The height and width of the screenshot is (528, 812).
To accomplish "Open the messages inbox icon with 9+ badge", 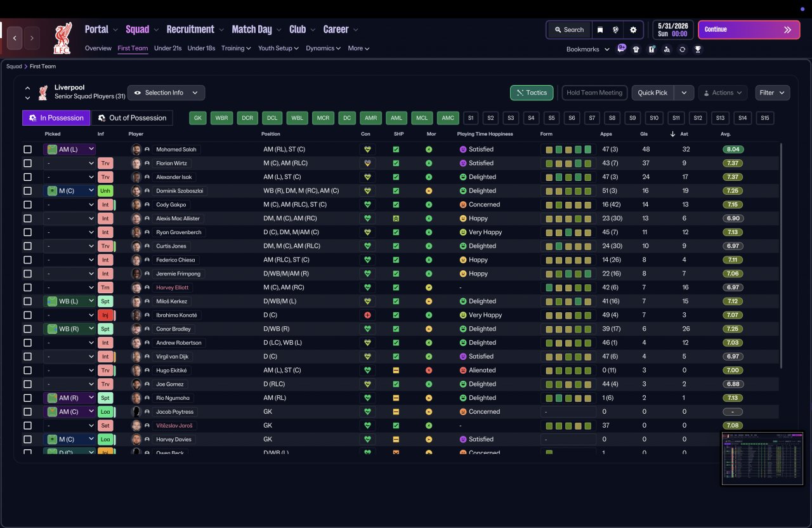I will click(x=621, y=49).
